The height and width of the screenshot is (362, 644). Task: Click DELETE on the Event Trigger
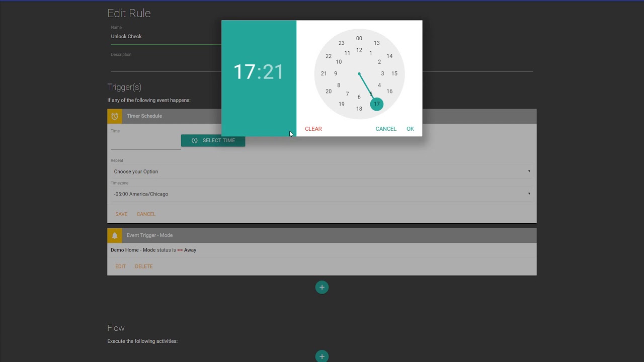pos(144,266)
